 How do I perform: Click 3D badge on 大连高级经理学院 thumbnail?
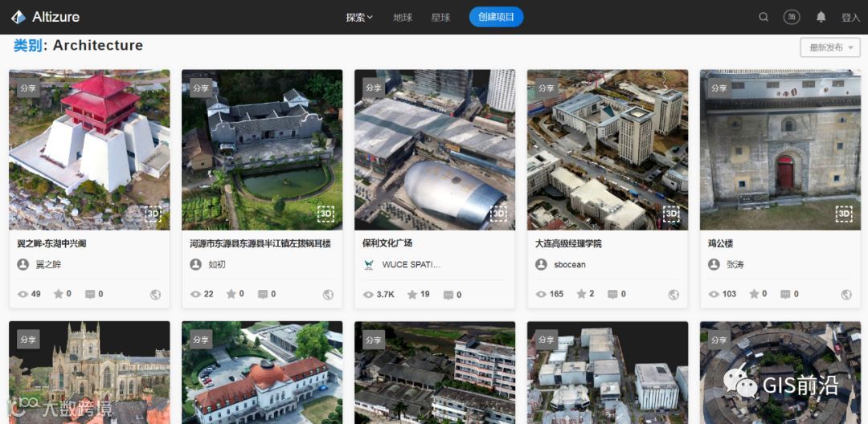point(671,214)
